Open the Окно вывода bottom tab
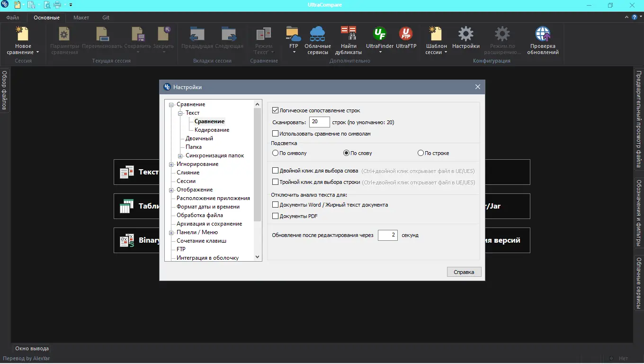 click(x=32, y=348)
